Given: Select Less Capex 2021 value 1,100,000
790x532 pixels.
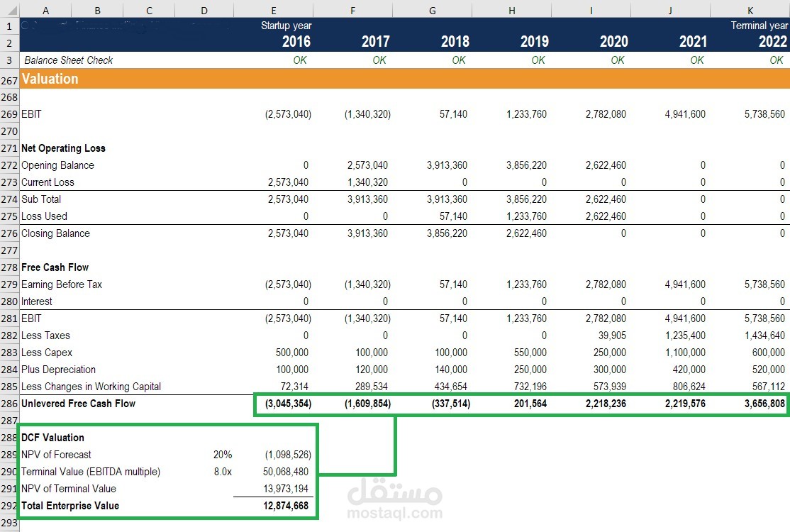Looking at the screenshot, I should tap(685, 353).
